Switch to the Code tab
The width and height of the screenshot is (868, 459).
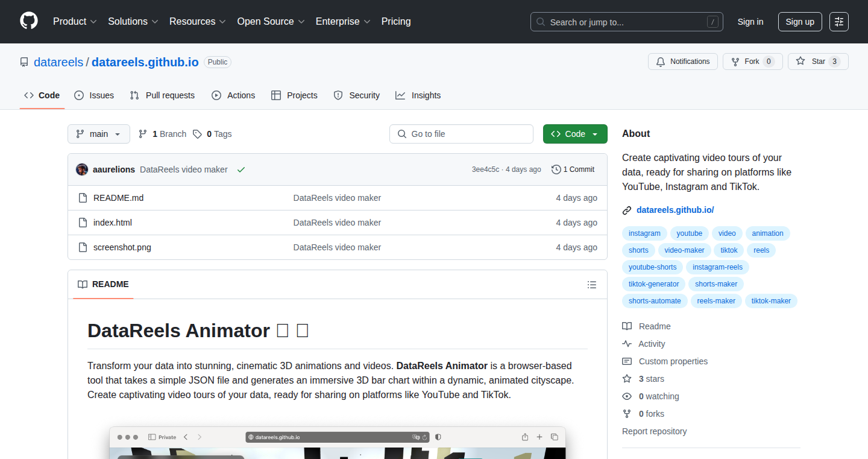coord(42,95)
